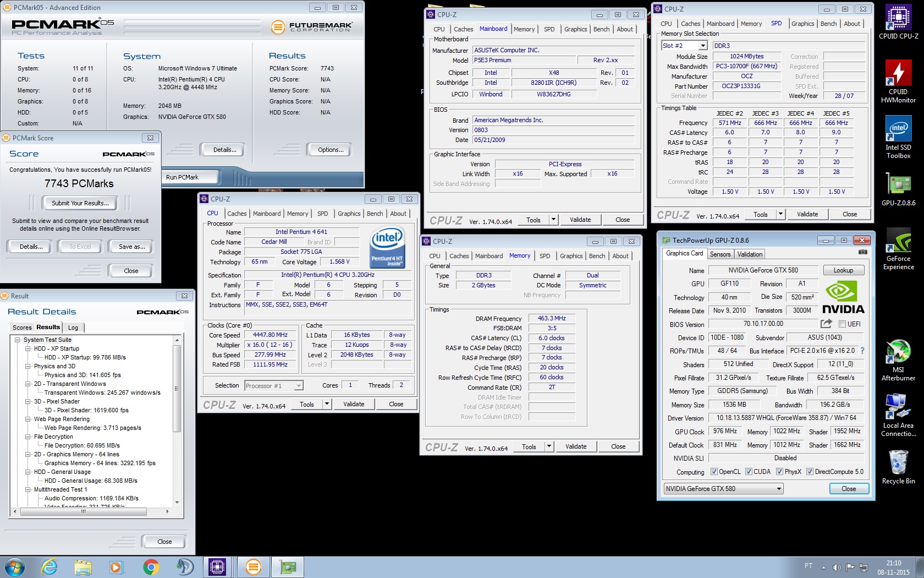The height and width of the screenshot is (578, 924).
Task: Open Sensors tab in GPU-Z
Action: pyautogui.click(x=720, y=254)
